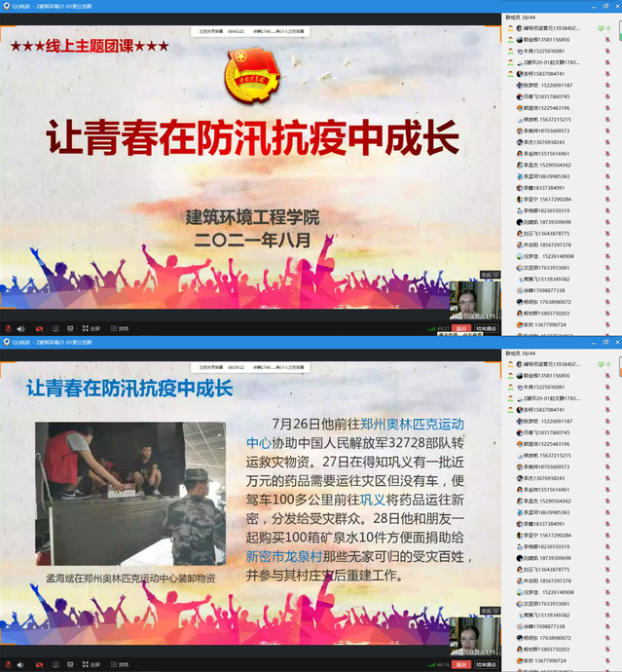Switch to 宫格 grid view in the upper window
The width and height of the screenshot is (622, 672).
pyautogui.click(x=121, y=329)
